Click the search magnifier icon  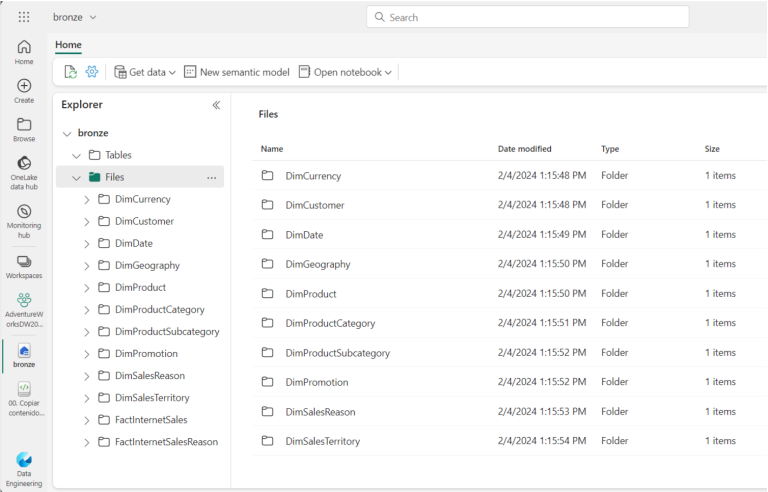pyautogui.click(x=380, y=17)
